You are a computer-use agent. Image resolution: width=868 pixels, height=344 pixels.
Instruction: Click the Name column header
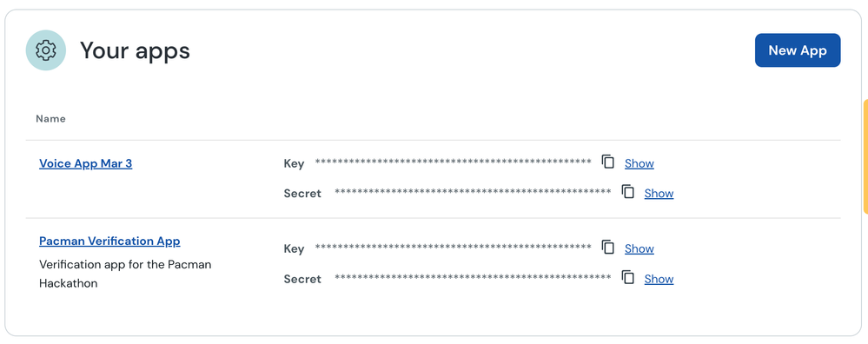tap(51, 119)
